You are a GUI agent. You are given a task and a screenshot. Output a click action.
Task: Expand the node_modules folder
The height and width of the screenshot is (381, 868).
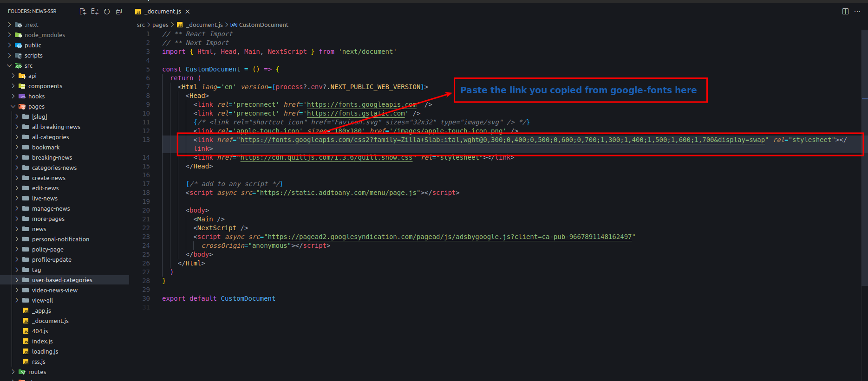point(45,35)
